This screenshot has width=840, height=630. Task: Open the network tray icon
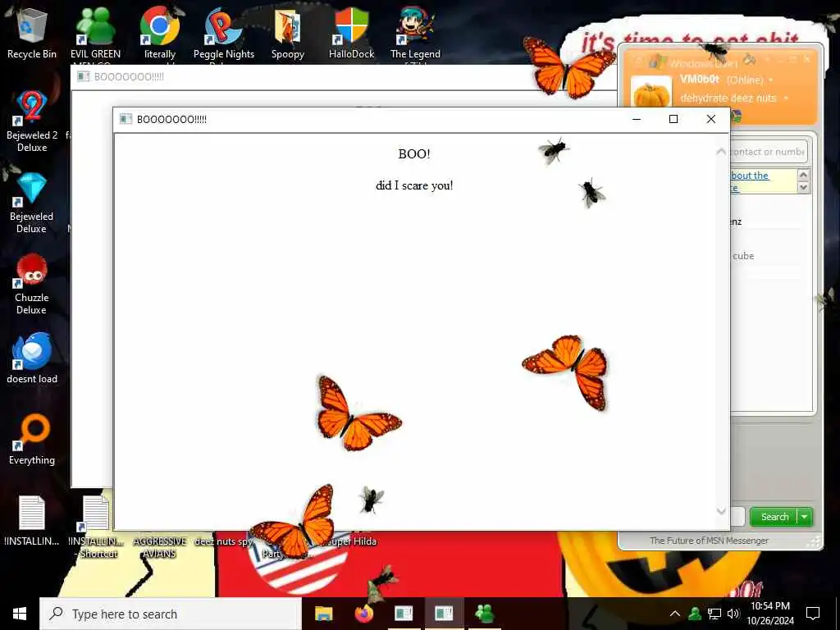point(714,614)
